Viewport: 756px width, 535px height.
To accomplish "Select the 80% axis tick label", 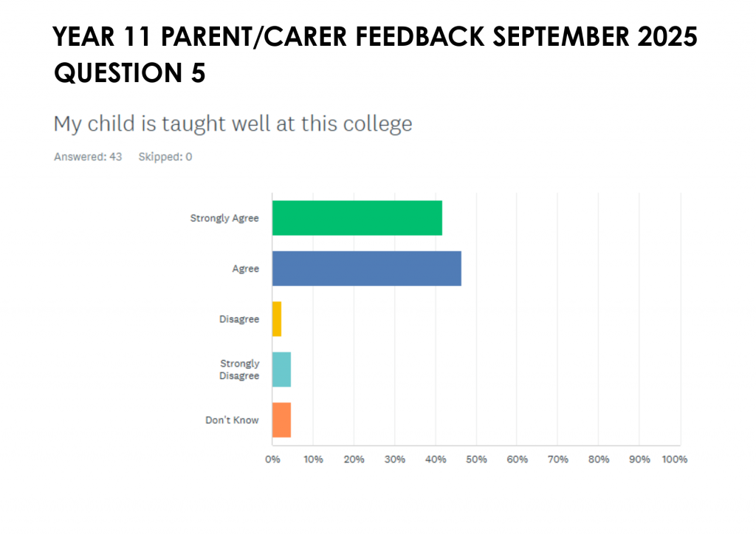I will (x=599, y=460).
